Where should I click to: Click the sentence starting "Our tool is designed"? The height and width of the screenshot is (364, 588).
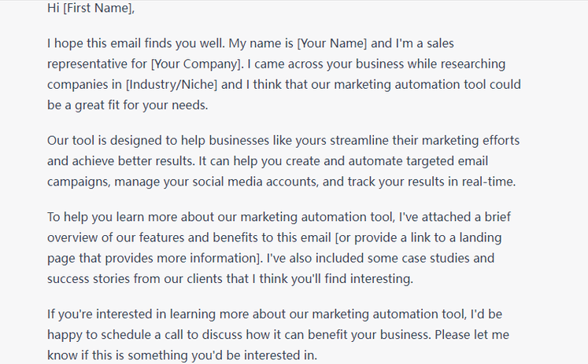157,140
